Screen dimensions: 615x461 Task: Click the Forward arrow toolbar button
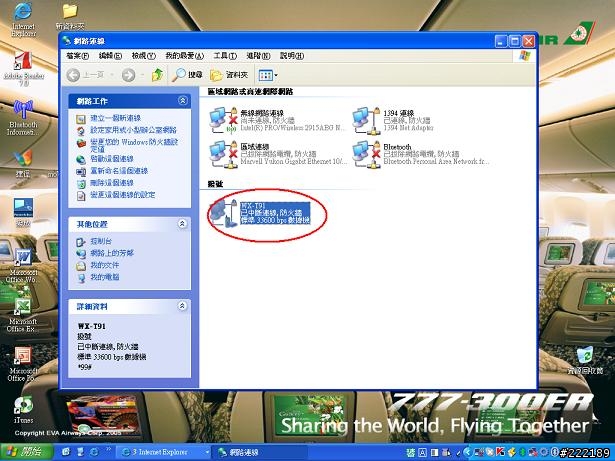coord(129,75)
